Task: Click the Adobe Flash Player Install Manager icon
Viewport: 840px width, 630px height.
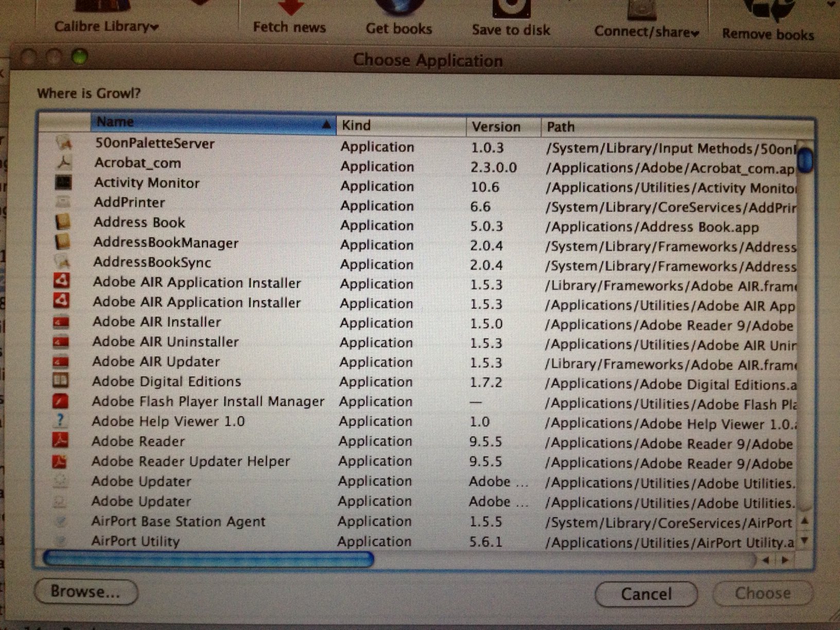Action: coord(61,401)
